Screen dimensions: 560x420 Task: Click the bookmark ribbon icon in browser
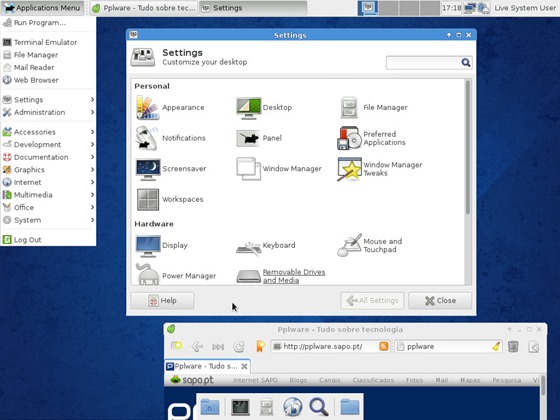tap(260, 346)
